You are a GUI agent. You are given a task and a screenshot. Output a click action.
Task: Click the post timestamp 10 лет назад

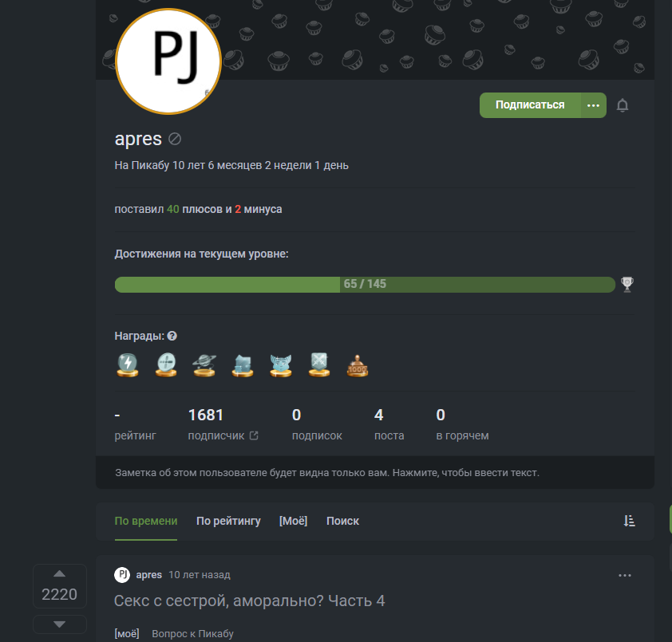(x=200, y=575)
